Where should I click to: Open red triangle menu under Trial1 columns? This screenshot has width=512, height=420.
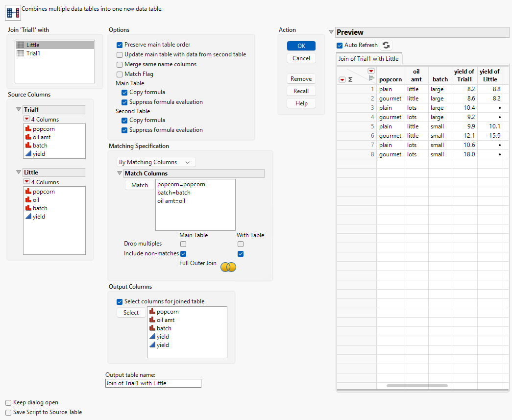coord(27,119)
